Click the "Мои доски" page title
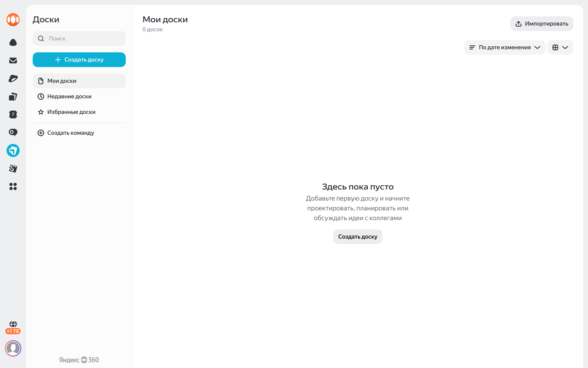The image size is (588, 368). (165, 19)
